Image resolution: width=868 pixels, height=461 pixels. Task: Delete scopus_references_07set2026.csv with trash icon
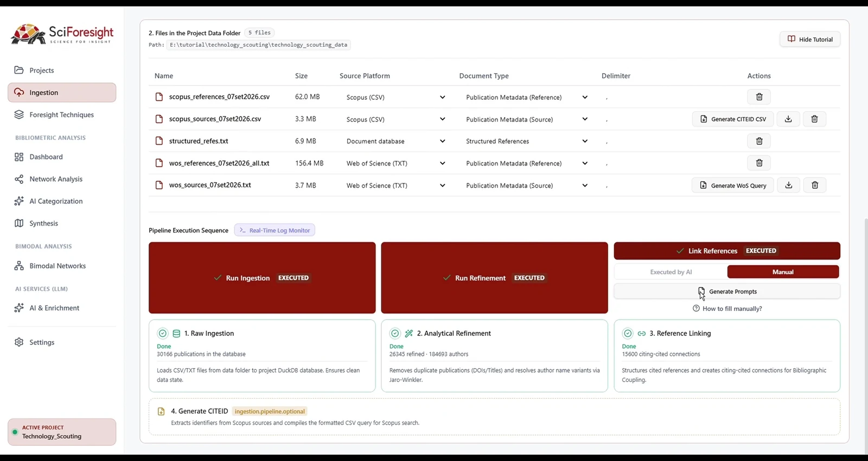[759, 97]
